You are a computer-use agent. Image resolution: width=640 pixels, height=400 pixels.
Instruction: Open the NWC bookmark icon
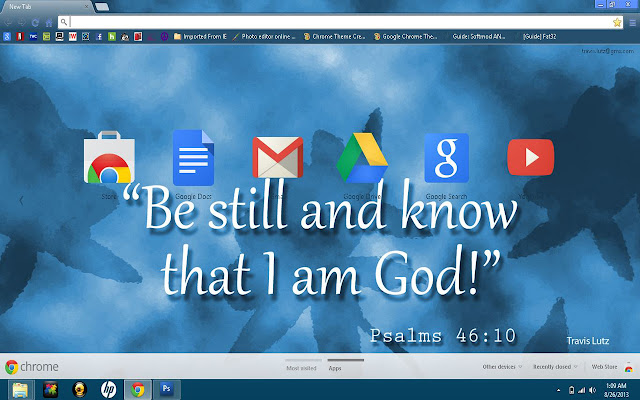(33, 37)
